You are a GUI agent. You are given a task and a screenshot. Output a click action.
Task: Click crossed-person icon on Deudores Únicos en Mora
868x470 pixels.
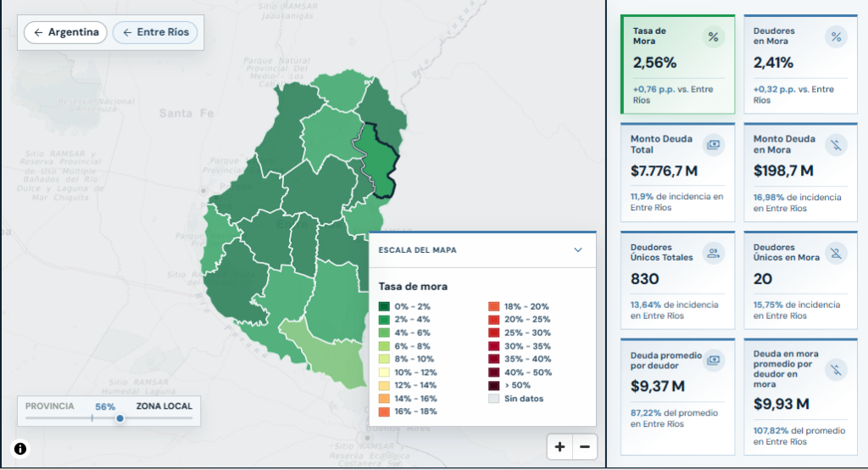tap(836, 254)
